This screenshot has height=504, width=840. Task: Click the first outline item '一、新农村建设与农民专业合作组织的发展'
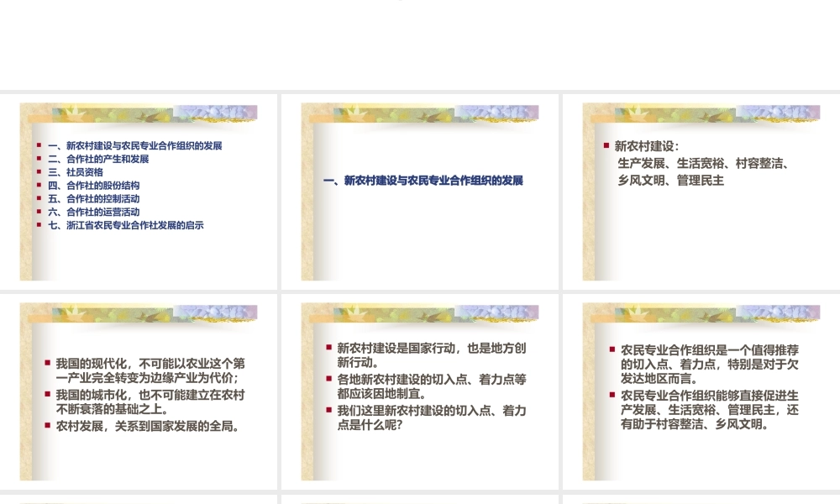pos(135,145)
